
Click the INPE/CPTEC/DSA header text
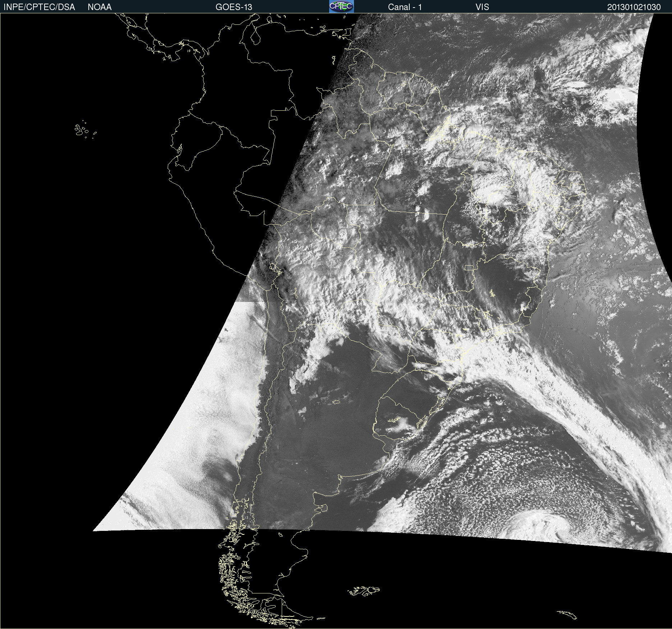pos(39,7)
